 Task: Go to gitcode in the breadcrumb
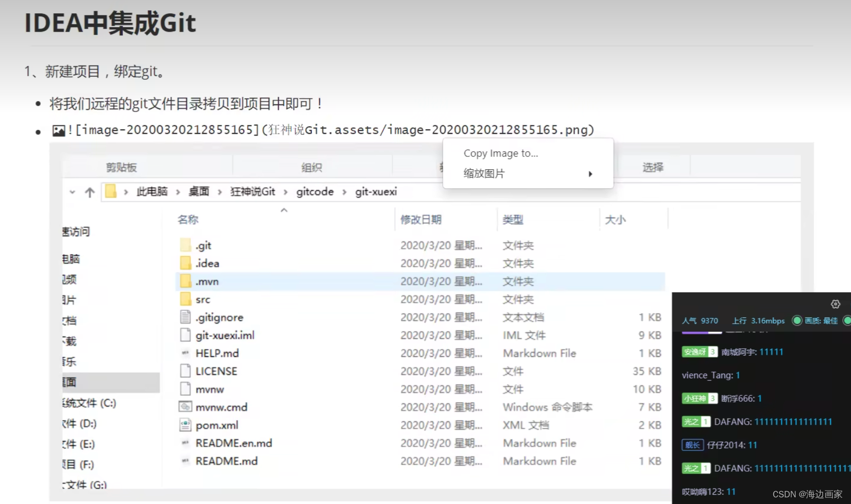[315, 192]
